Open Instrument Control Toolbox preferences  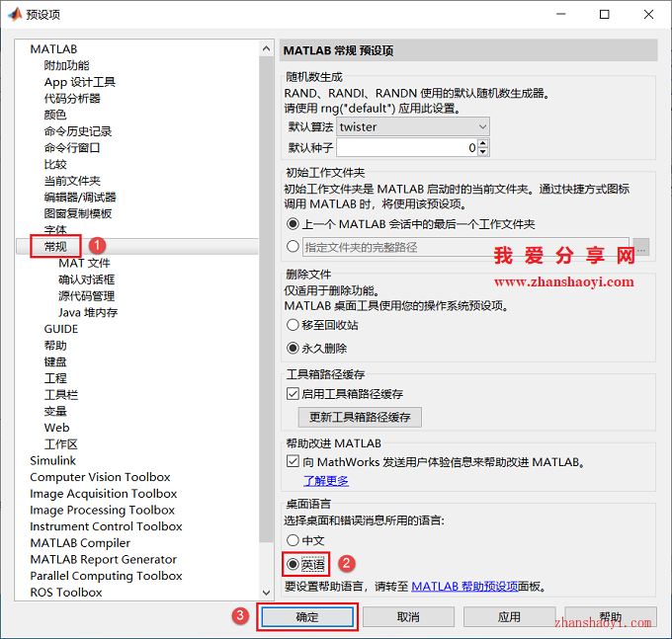[106, 526]
